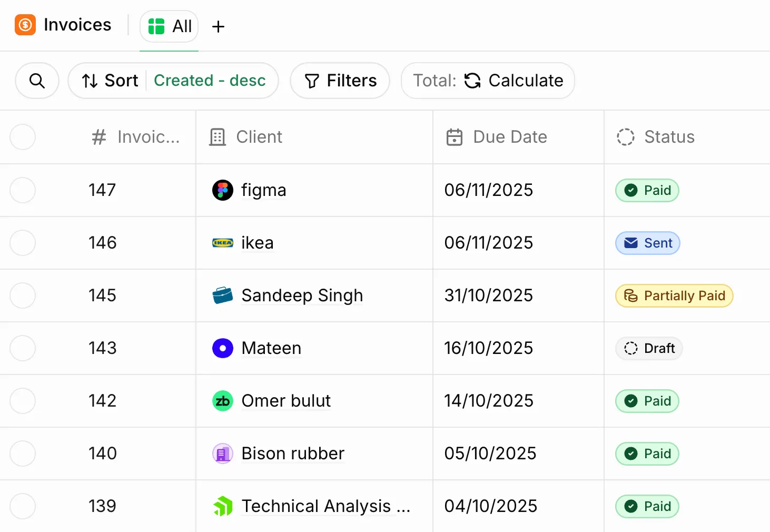Image resolution: width=770 pixels, height=532 pixels.
Task: Click the plus icon to add view
Action: [218, 26]
